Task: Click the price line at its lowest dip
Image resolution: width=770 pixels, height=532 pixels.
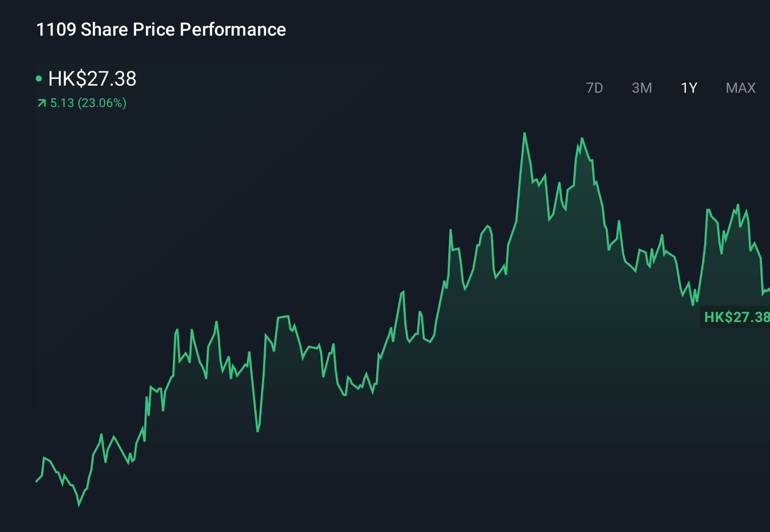Action: [79, 505]
